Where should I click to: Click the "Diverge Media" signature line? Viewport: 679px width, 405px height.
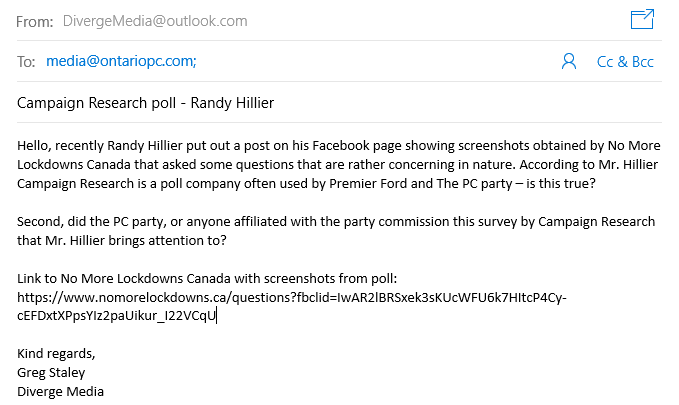tap(60, 392)
